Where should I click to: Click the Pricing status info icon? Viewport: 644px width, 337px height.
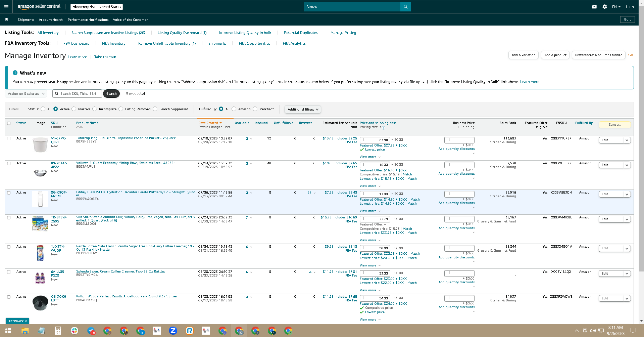pyautogui.click(x=384, y=128)
